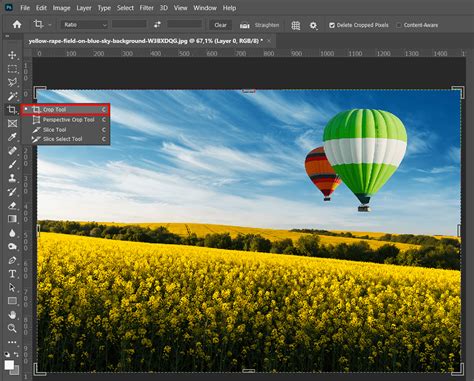
Task: Select the Polygonal Lasso tool
Action: click(x=12, y=82)
